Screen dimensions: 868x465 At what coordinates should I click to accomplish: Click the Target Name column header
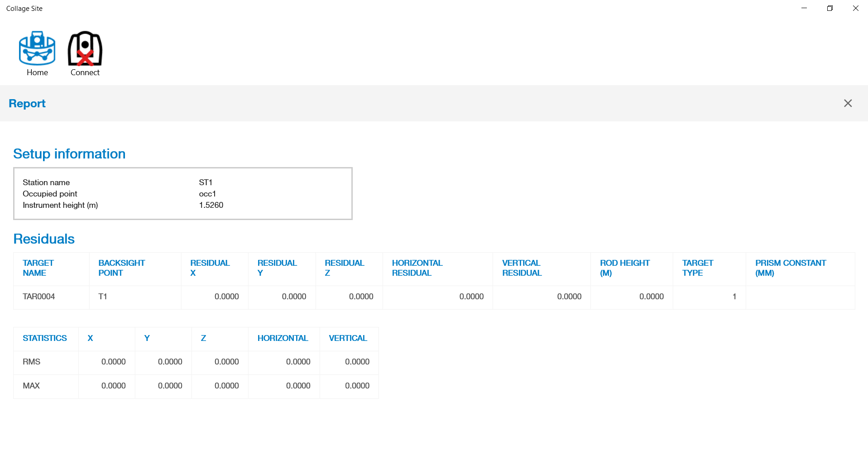tap(38, 268)
